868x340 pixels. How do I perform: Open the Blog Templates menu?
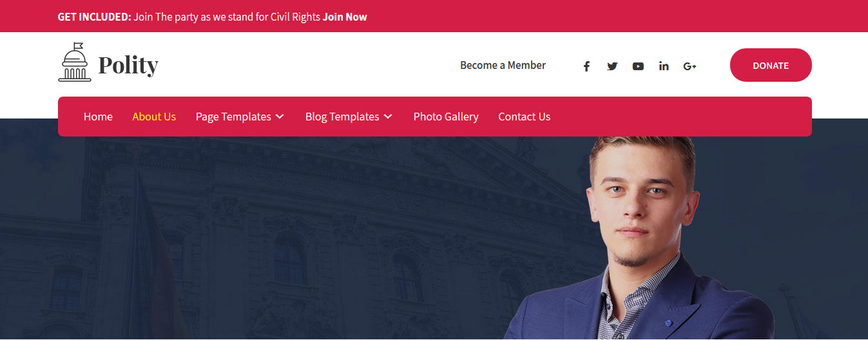pos(349,117)
